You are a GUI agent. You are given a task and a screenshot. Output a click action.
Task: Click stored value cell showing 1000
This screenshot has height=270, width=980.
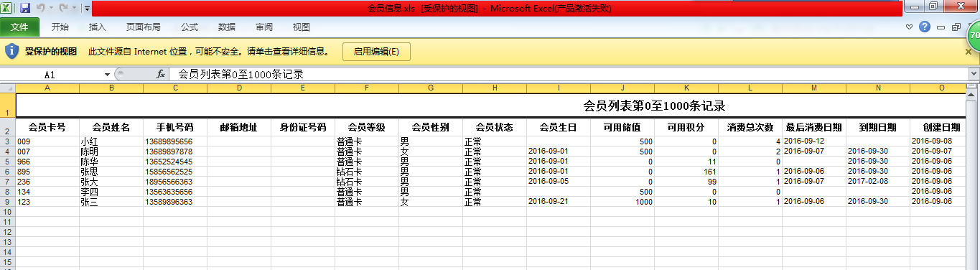622,202
